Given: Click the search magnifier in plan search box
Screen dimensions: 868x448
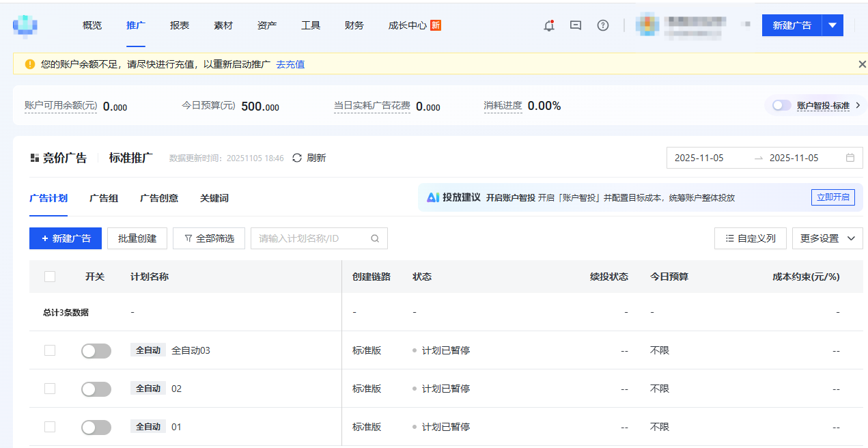Looking at the screenshot, I should [x=375, y=238].
